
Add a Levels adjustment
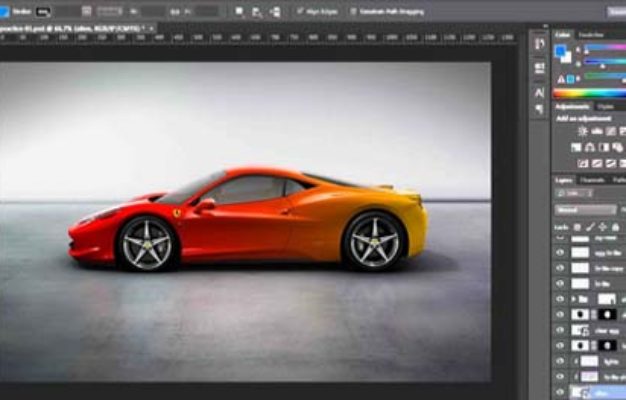pos(596,131)
